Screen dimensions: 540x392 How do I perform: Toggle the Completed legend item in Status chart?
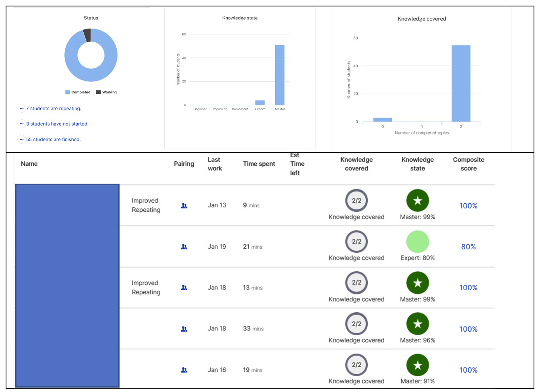click(x=78, y=92)
